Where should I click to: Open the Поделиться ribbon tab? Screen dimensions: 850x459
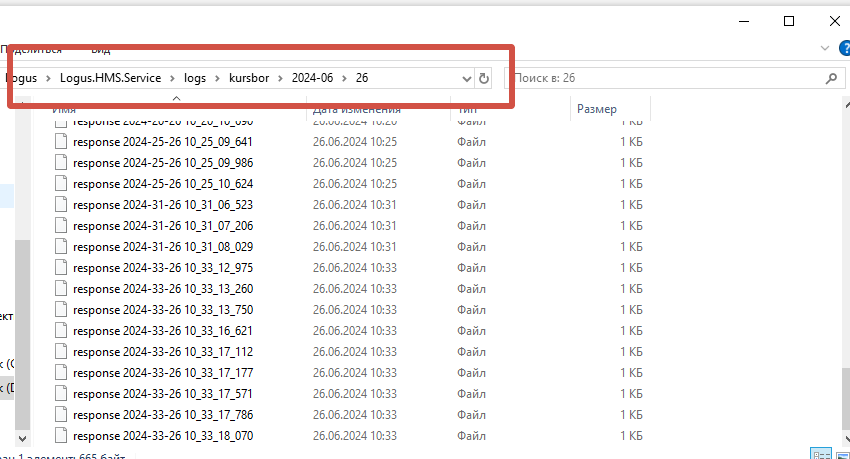tap(32, 49)
